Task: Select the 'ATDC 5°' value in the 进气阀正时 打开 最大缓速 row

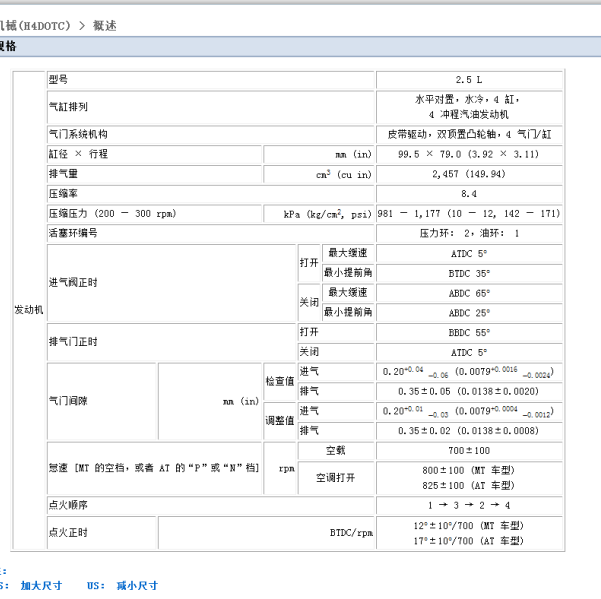Action: [469, 253]
